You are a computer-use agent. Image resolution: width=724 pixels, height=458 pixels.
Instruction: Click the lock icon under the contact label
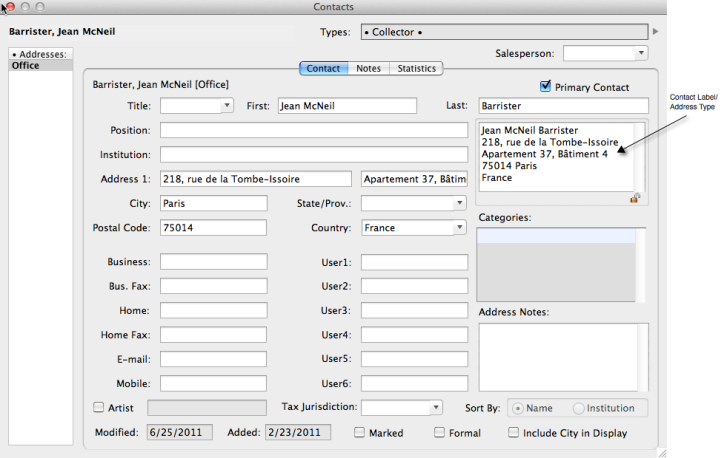635,199
